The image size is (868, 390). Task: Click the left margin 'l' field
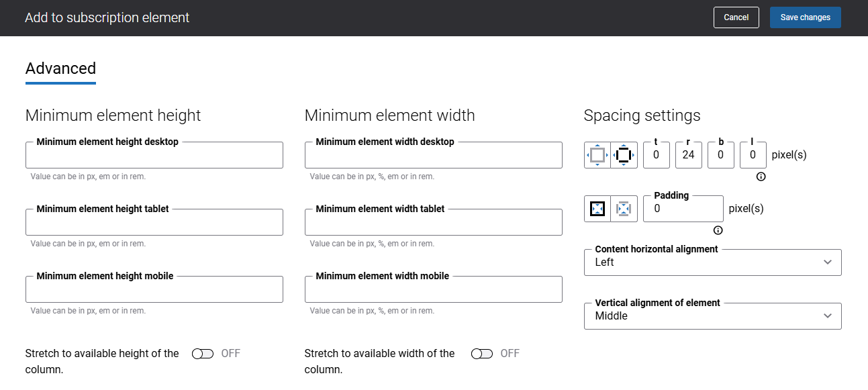[x=753, y=155]
